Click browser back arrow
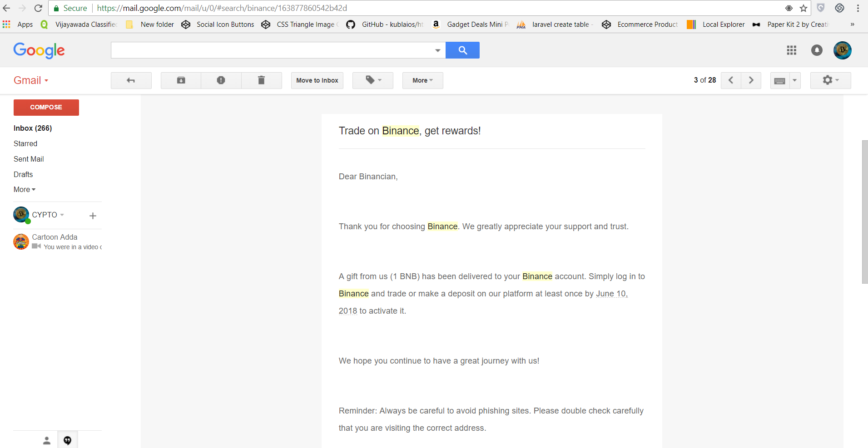868x448 pixels. click(6, 8)
